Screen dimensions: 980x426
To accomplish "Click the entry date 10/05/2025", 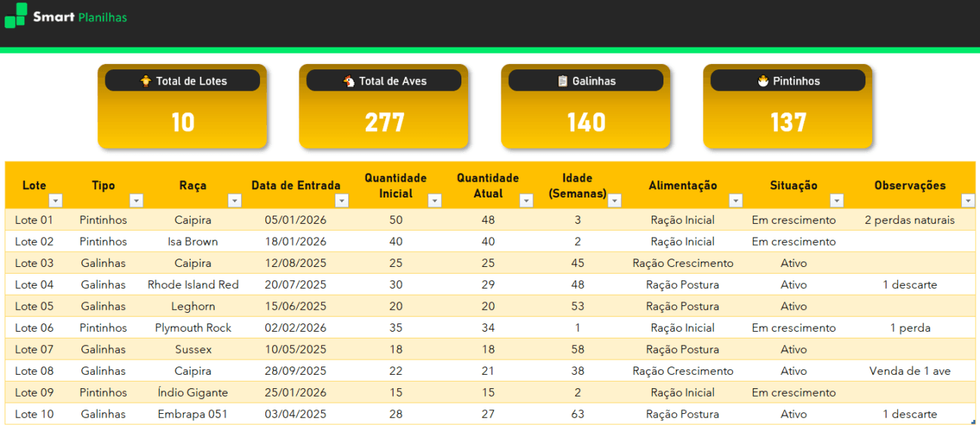I will coord(296,349).
